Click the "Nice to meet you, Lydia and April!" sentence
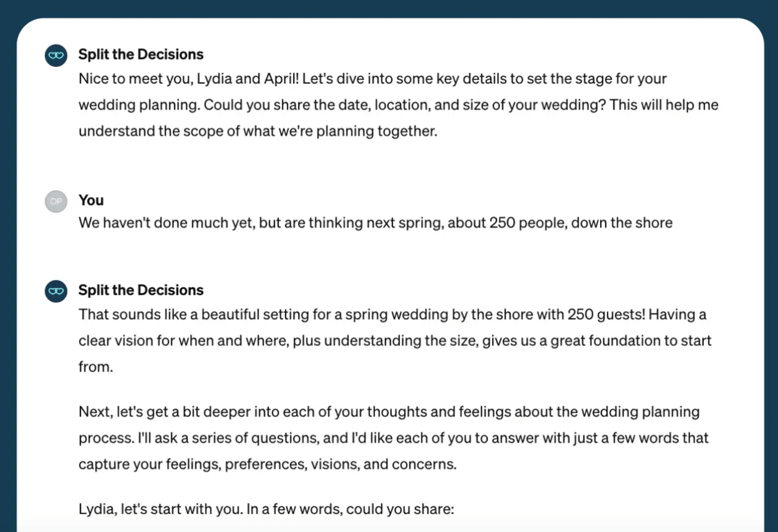This screenshot has height=532, width=778. [x=189, y=78]
